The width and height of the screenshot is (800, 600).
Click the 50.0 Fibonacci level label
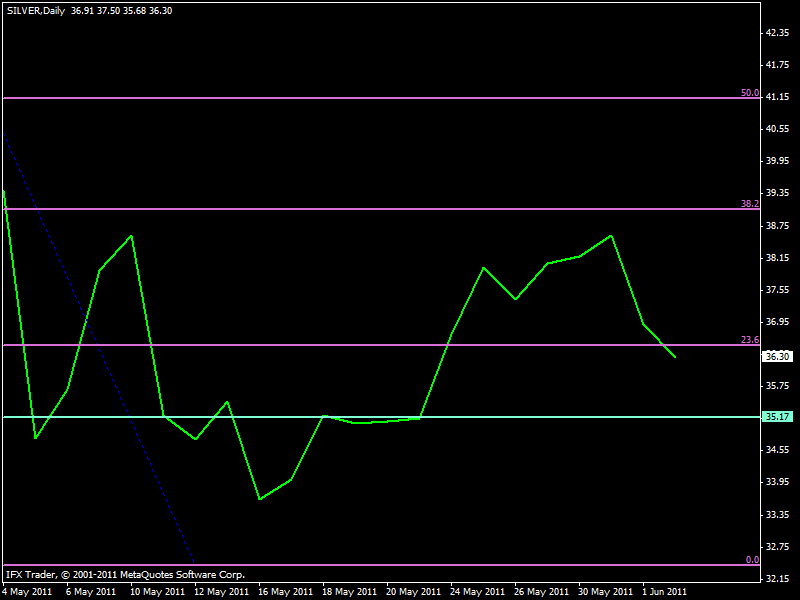pos(750,93)
